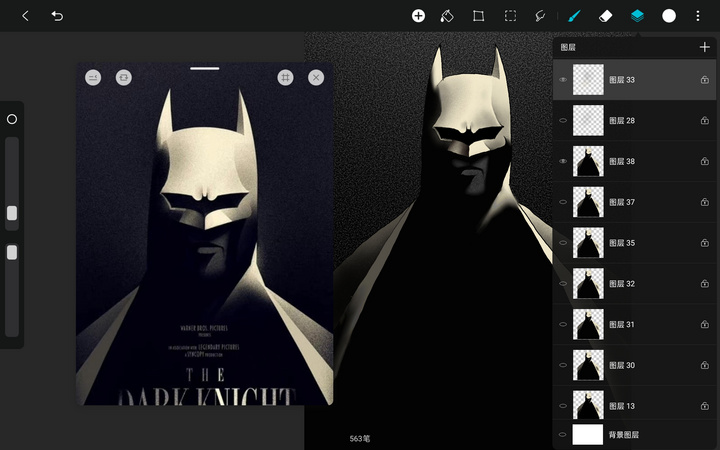720x450 pixels.
Task: Hide layer 图层 38
Action: [562, 162]
